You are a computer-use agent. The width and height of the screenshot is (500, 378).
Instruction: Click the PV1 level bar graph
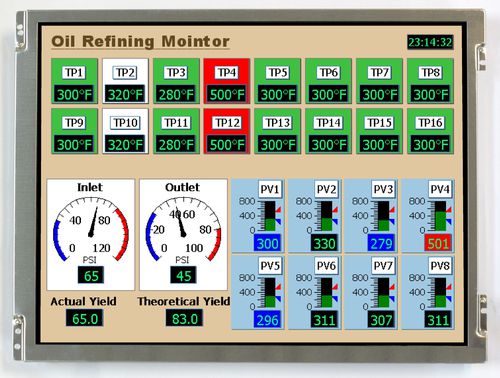[270, 216]
